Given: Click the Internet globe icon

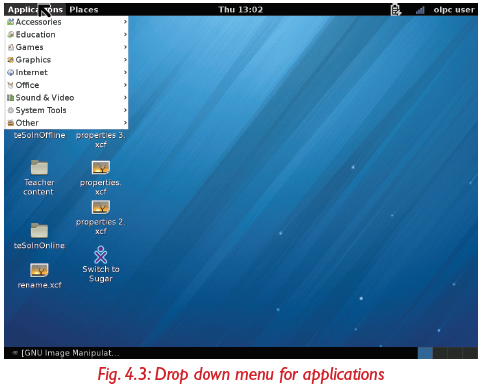Looking at the screenshot, I should click(11, 72).
